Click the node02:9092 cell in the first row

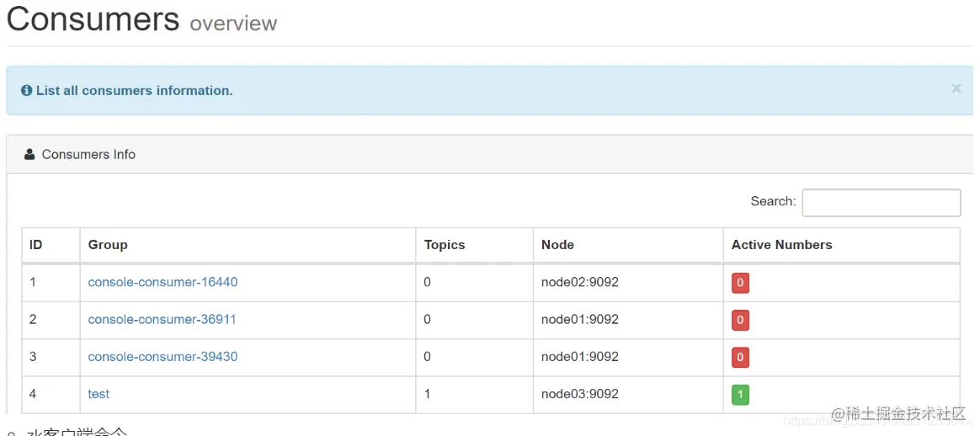coord(579,282)
